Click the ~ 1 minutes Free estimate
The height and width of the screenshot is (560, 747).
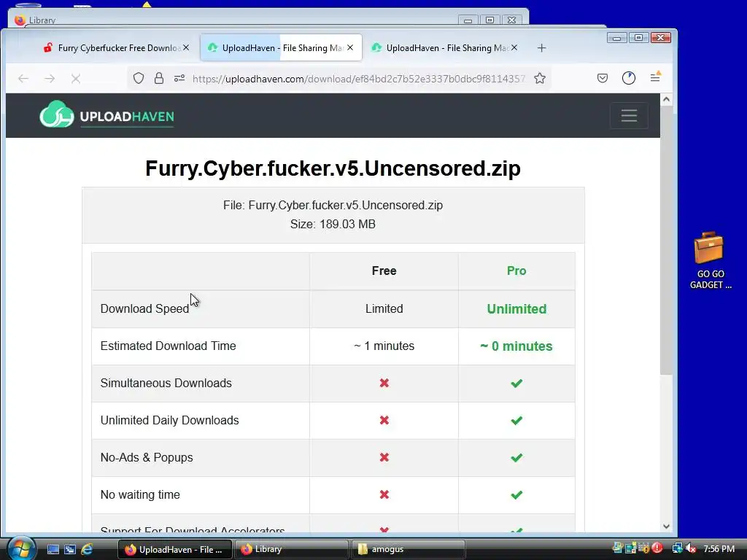(x=384, y=346)
